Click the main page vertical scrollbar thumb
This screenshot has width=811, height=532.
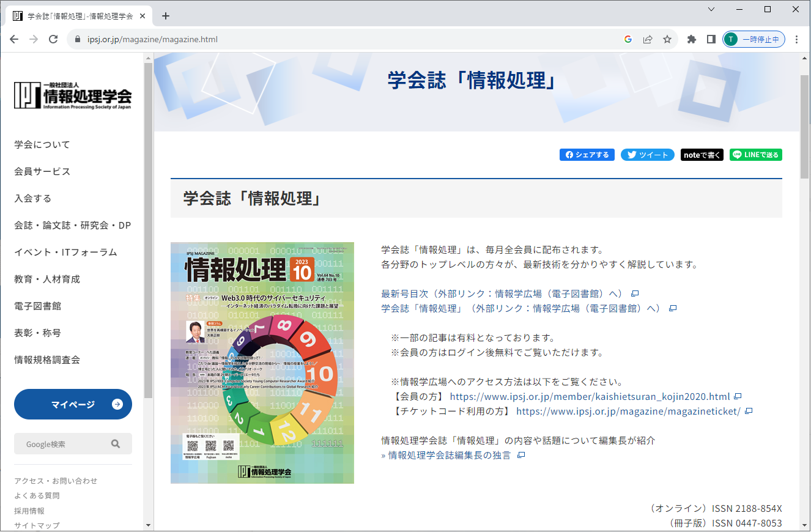coord(805,125)
